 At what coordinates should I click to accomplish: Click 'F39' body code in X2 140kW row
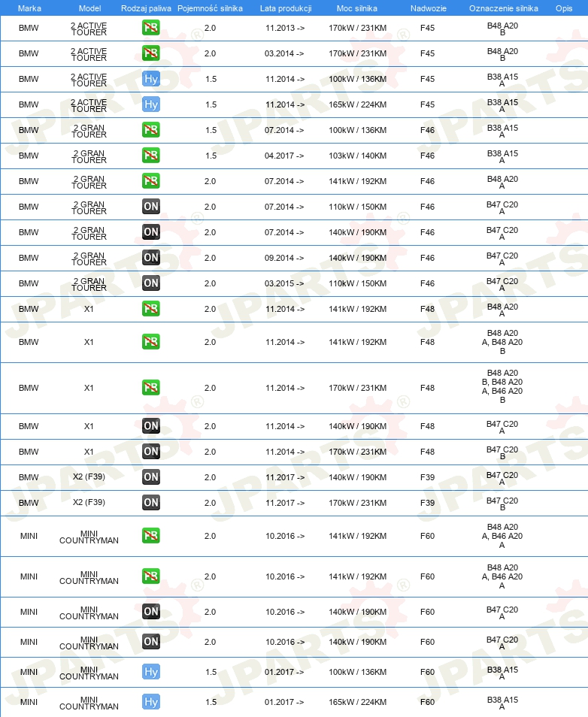[x=427, y=477]
